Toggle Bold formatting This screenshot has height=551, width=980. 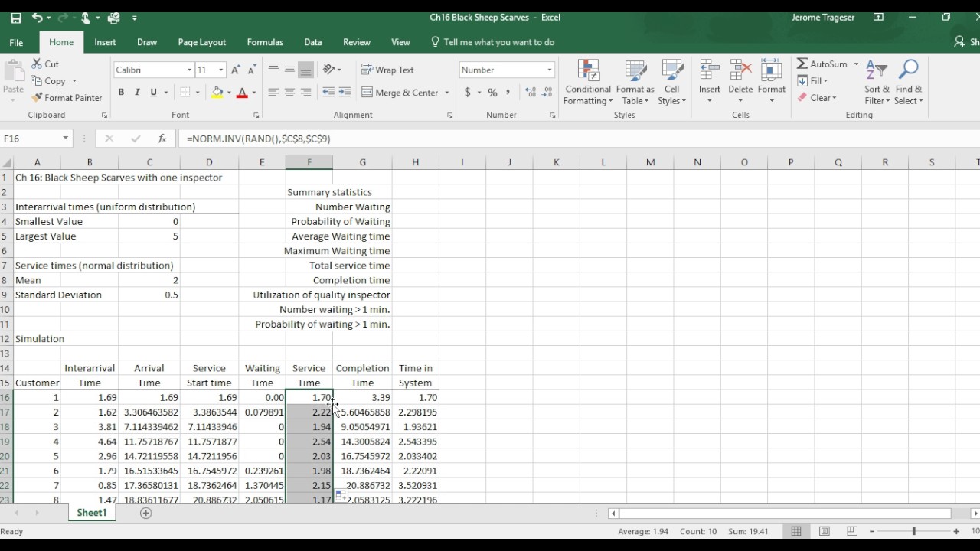(x=121, y=93)
